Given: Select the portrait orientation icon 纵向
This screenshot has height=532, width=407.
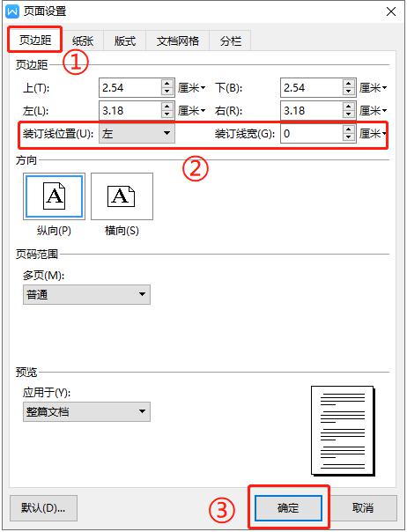Looking at the screenshot, I should click(x=54, y=196).
